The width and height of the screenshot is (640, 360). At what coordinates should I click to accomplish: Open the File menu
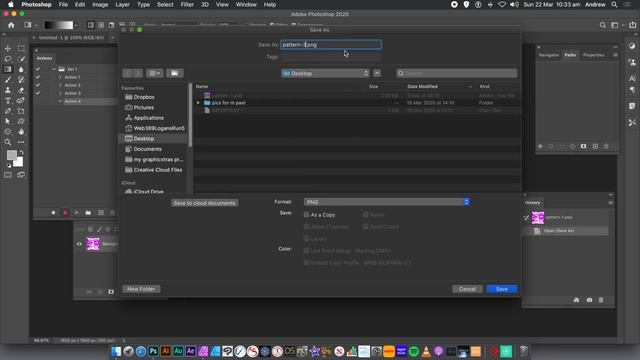(63, 4)
